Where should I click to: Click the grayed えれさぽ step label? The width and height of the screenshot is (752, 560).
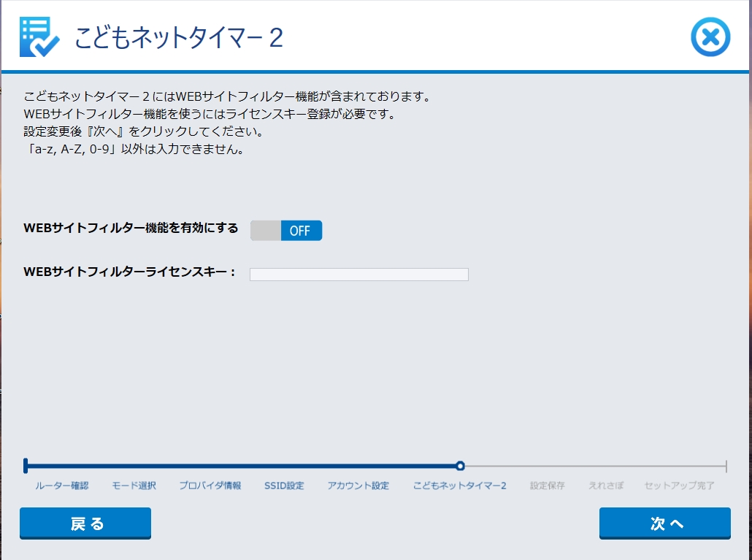tap(606, 486)
